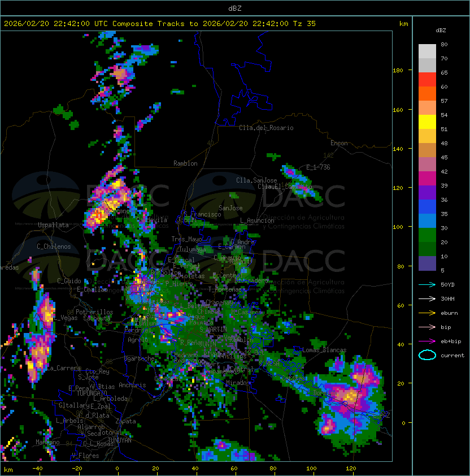This screenshot has width=470, height=476.
Task: Click the magenta eb+bip arrow in legend
Action: (x=427, y=341)
